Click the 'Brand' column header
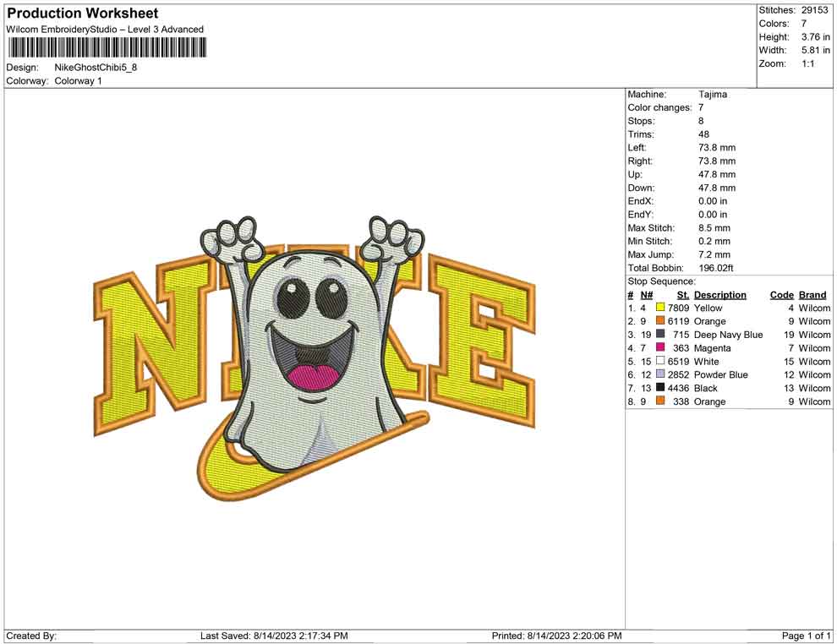This screenshot has height=644, width=837. pyautogui.click(x=812, y=295)
